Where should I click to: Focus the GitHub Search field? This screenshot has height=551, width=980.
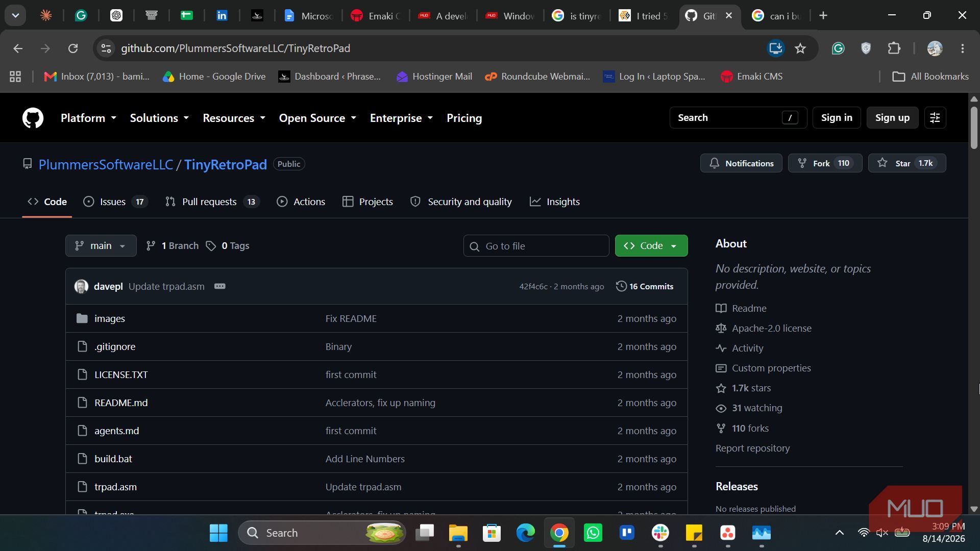[738, 118]
